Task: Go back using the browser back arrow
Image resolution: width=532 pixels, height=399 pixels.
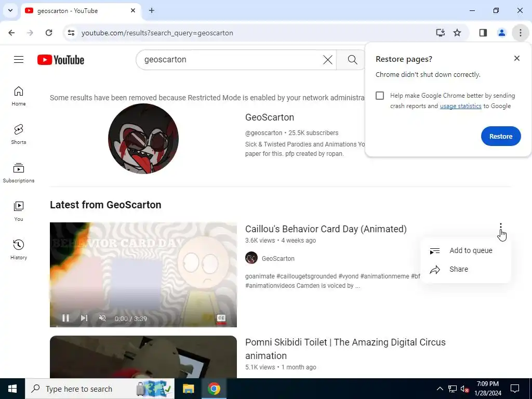Action: 11,33
